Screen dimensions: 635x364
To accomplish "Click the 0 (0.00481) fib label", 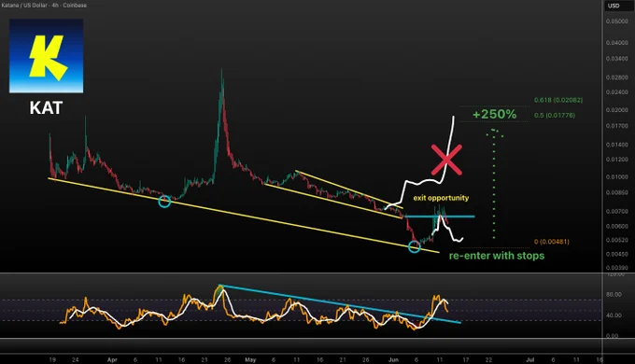I will (552, 242).
